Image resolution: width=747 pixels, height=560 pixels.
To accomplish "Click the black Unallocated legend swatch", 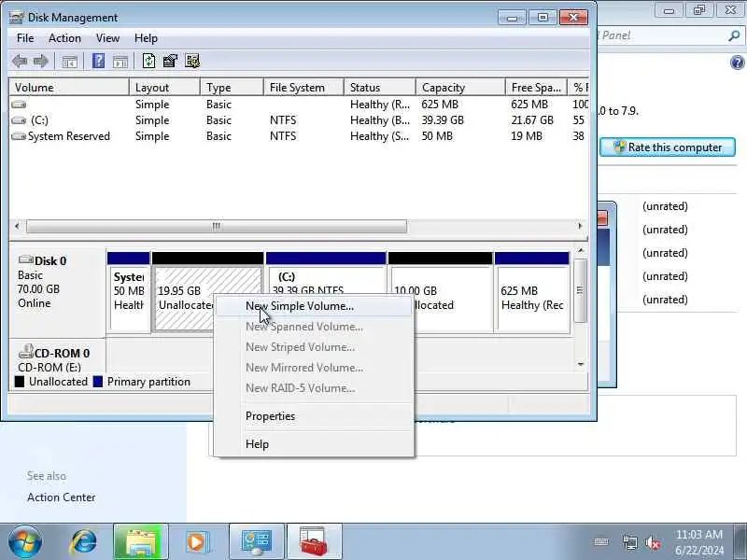I will click(x=20, y=382).
